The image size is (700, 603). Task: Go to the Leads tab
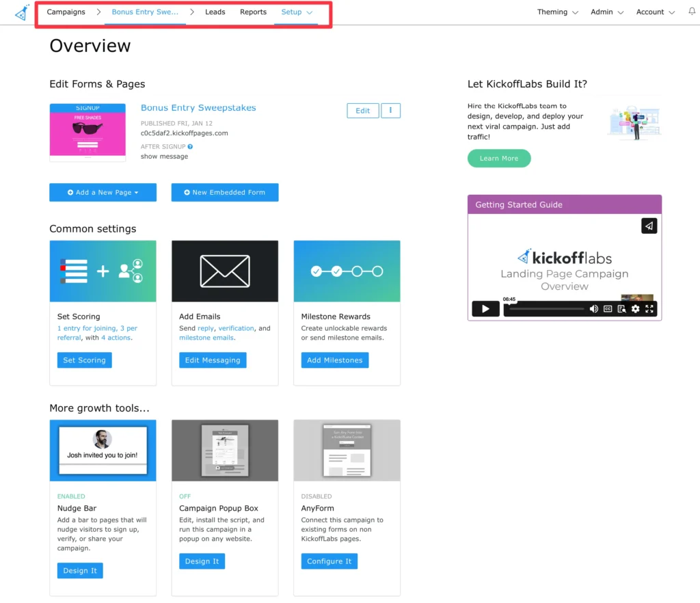(215, 12)
